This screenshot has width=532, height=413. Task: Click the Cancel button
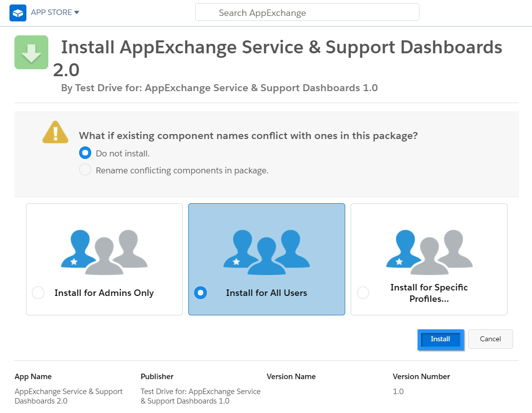click(x=490, y=339)
